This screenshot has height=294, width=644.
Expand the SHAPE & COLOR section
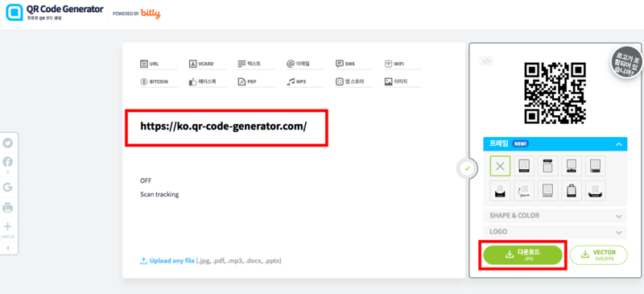(555, 215)
